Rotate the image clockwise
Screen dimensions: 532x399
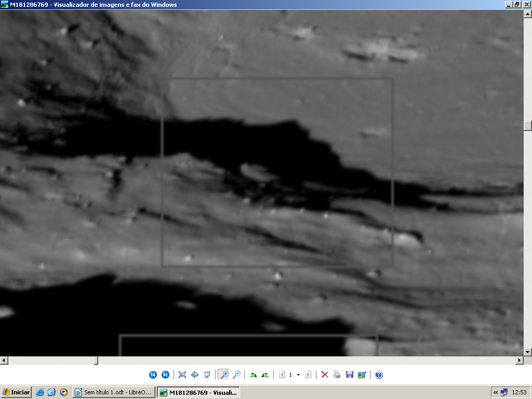253,375
